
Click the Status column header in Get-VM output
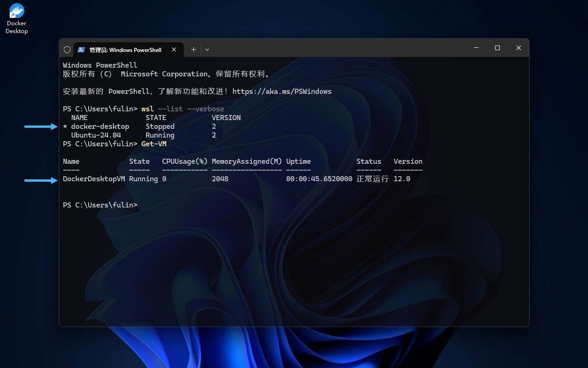(x=369, y=161)
